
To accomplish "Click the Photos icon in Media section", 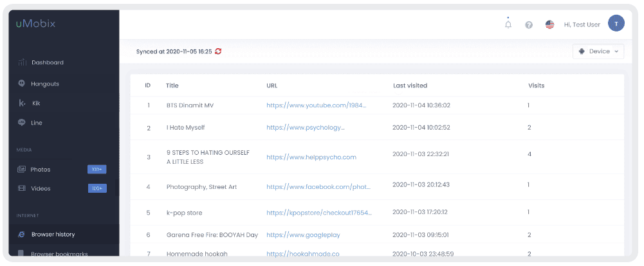I will (x=22, y=169).
